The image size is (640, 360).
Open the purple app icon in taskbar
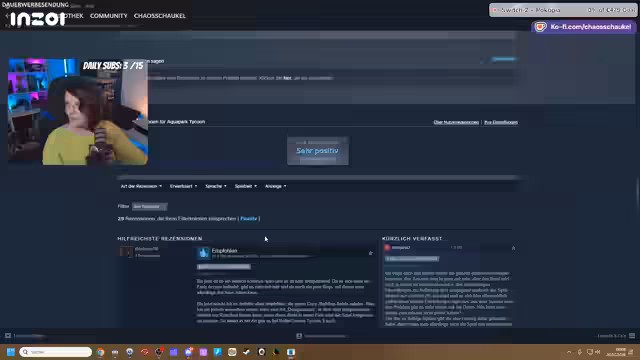click(203, 352)
